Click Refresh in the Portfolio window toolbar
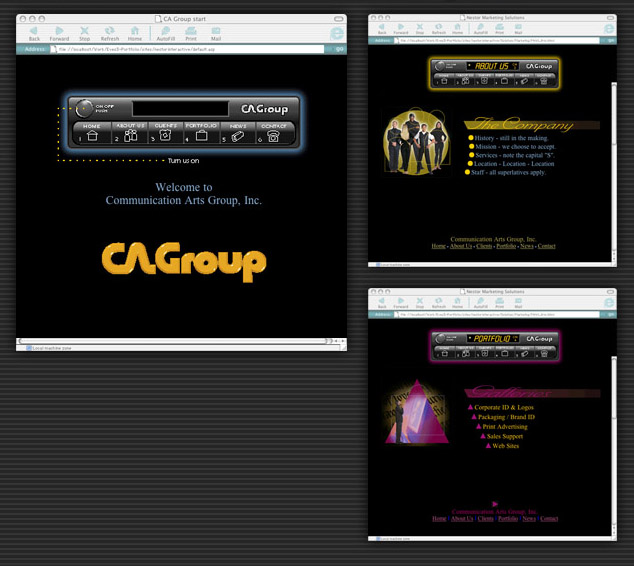 pyautogui.click(x=439, y=303)
